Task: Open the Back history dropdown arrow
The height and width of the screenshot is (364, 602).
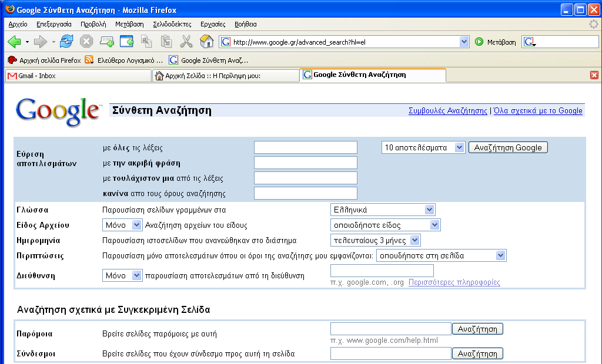Action: click(x=27, y=42)
